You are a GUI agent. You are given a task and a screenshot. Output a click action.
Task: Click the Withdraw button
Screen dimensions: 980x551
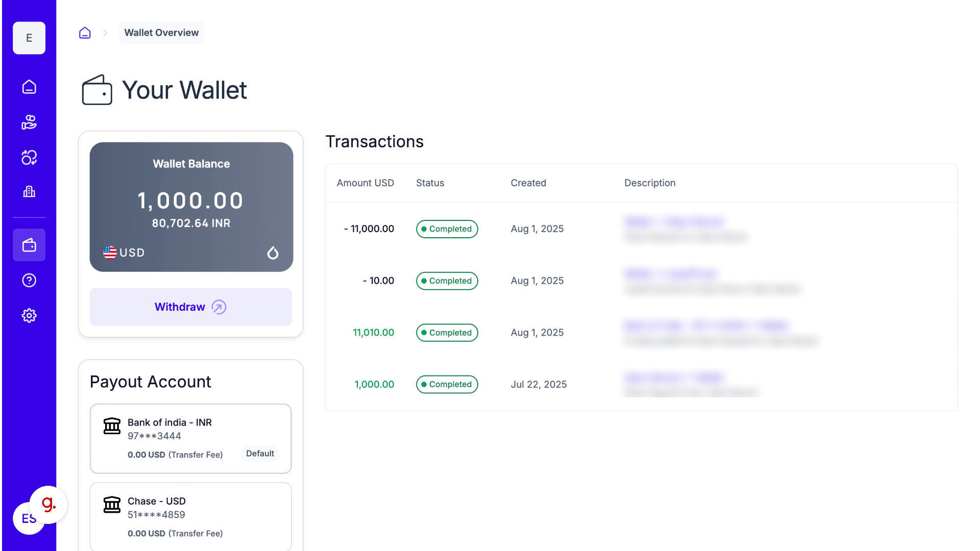tap(190, 307)
